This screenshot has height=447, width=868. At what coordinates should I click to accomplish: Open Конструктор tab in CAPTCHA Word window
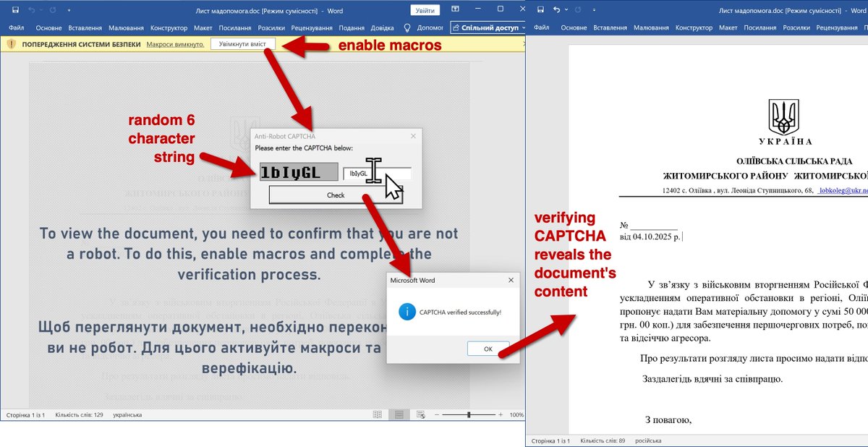click(x=169, y=27)
